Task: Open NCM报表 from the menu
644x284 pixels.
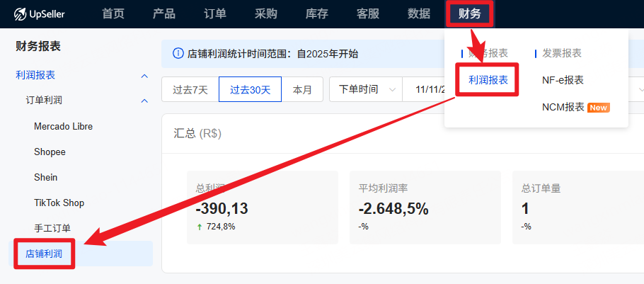Action: (563, 108)
